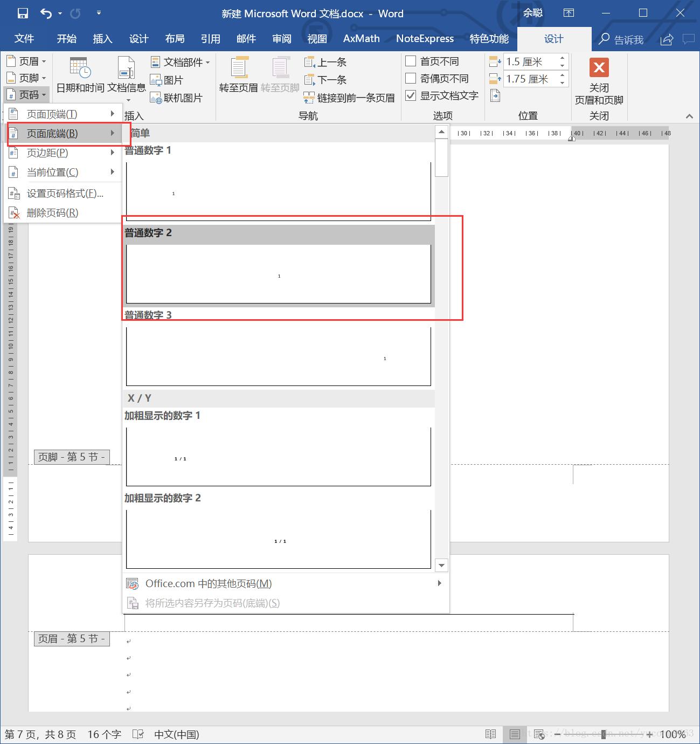The image size is (700, 744).
Task: Open the NoteExpress tab
Action: click(x=425, y=39)
